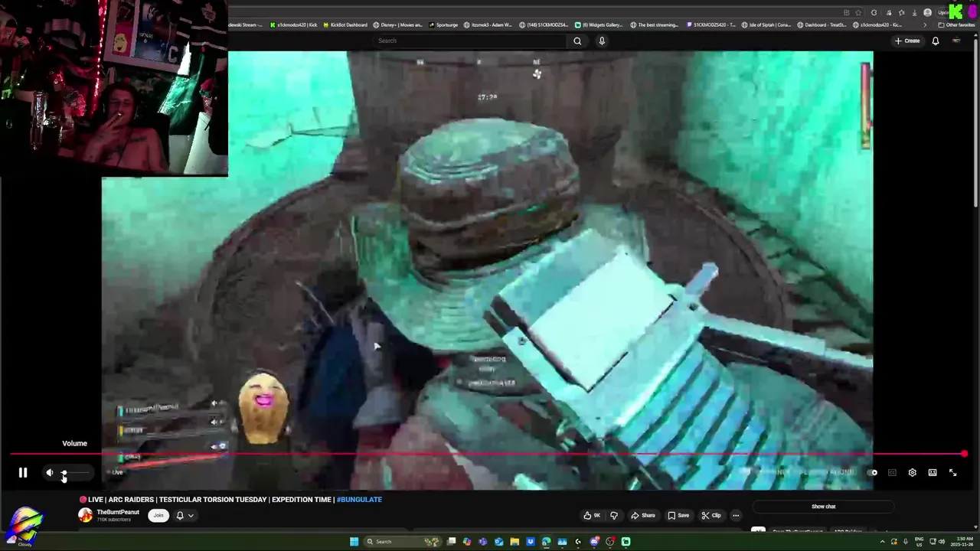Open taskbar sound volume icon
This screenshot has width=980, height=551.
pyautogui.click(x=941, y=542)
